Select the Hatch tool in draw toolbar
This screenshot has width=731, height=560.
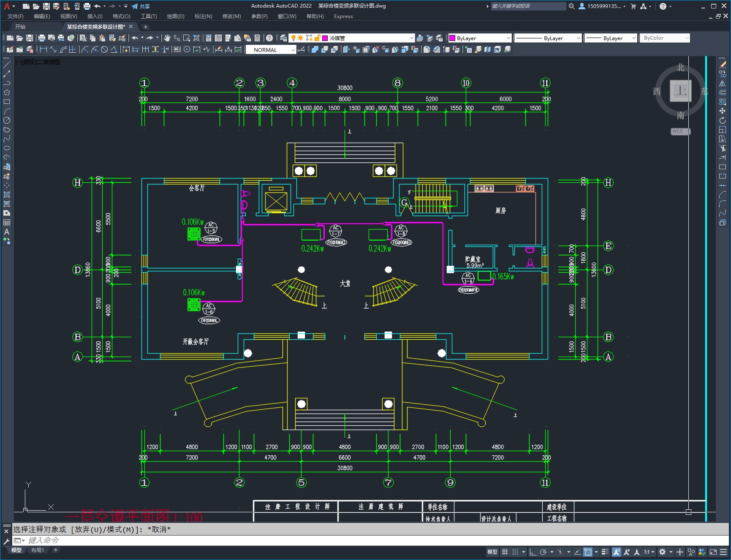pyautogui.click(x=7, y=195)
